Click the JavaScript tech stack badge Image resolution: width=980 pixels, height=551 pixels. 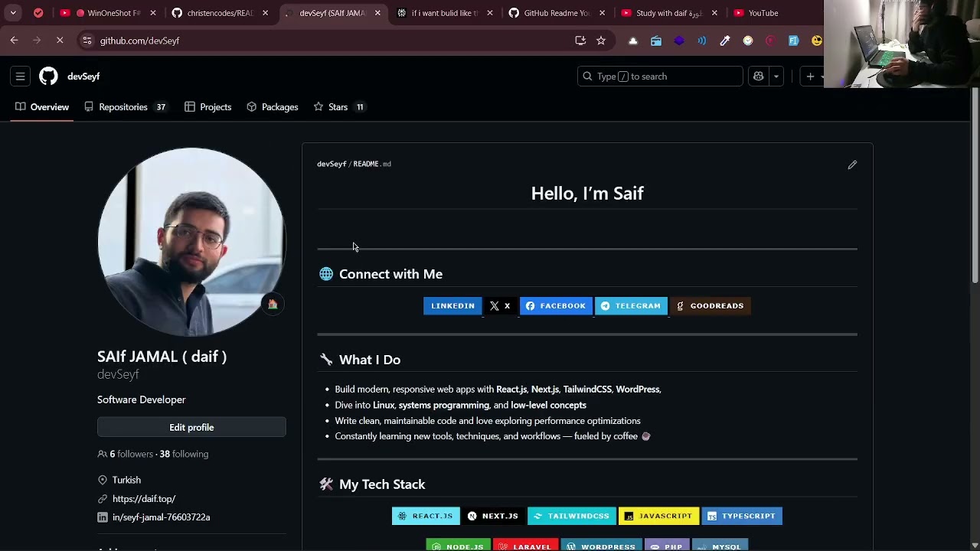(658, 517)
